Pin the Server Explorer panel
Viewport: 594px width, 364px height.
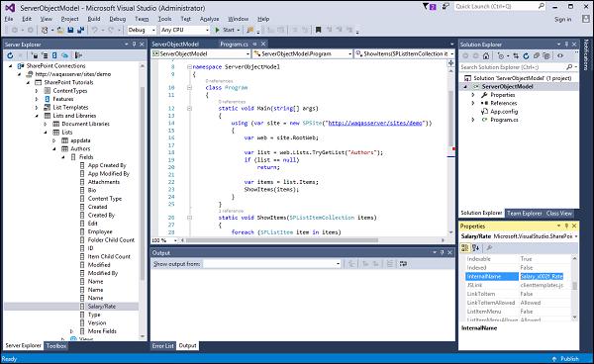[134, 45]
